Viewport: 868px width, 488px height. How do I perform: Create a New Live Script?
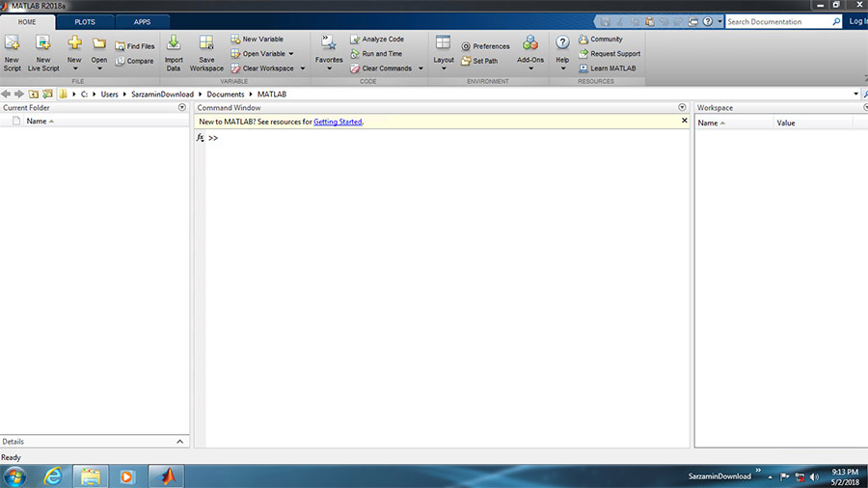coord(43,53)
